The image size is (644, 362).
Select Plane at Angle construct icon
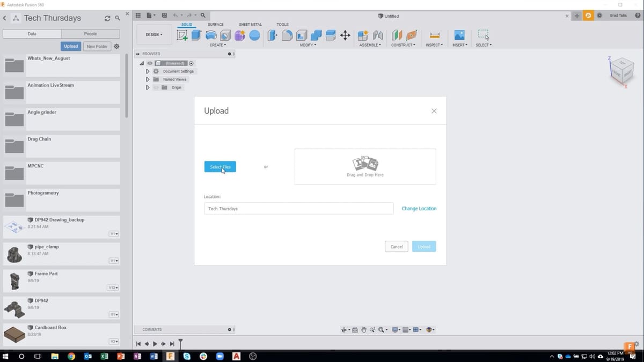411,35
